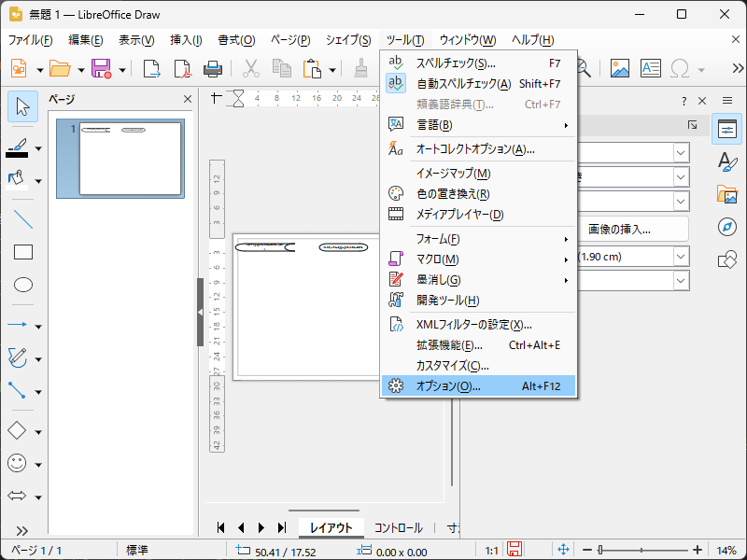747x560 pixels.
Task: Pick the Fill color bucket tool
Action: [17, 180]
